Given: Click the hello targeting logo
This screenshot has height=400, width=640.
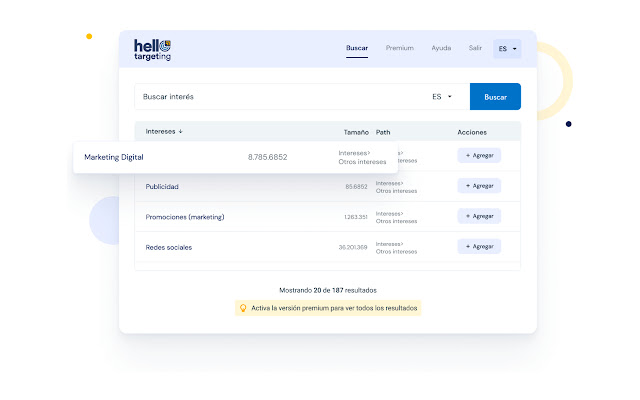Looking at the screenshot, I should point(152,50).
